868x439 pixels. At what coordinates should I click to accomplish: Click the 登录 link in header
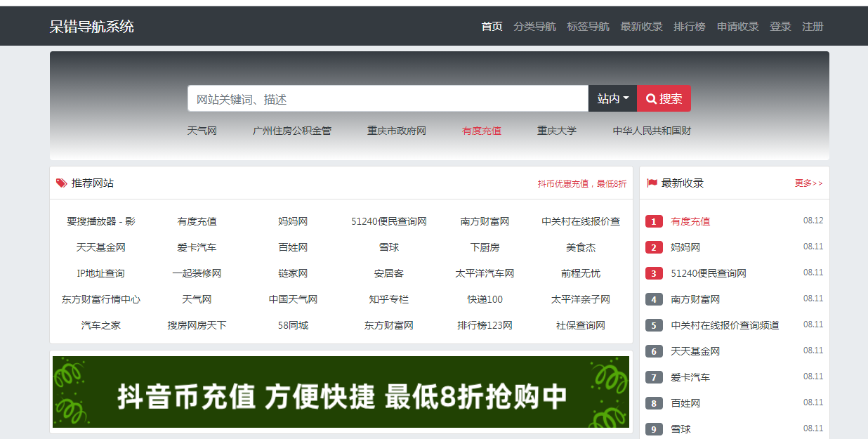tap(780, 27)
